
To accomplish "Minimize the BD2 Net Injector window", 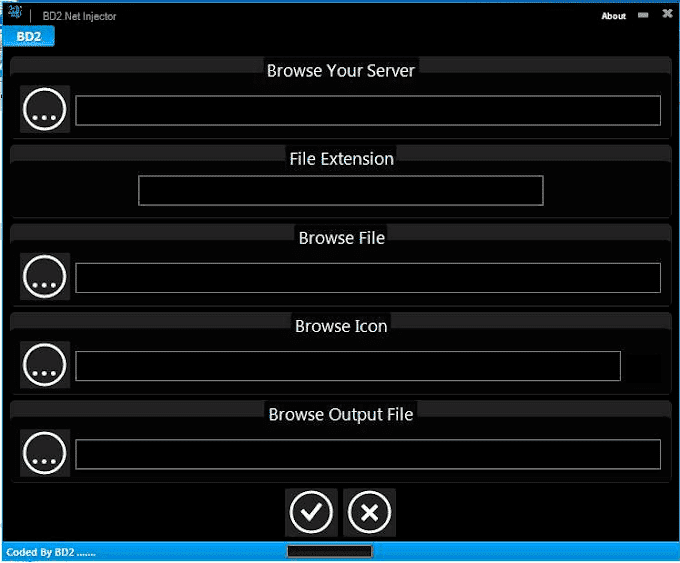I will tap(643, 15).
